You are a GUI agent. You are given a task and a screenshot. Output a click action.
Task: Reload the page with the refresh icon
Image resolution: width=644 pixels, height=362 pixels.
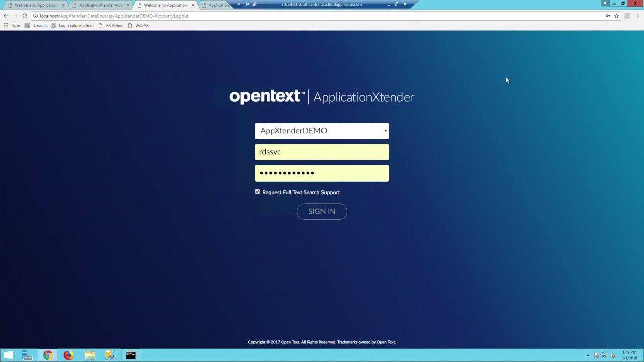tap(25, 16)
